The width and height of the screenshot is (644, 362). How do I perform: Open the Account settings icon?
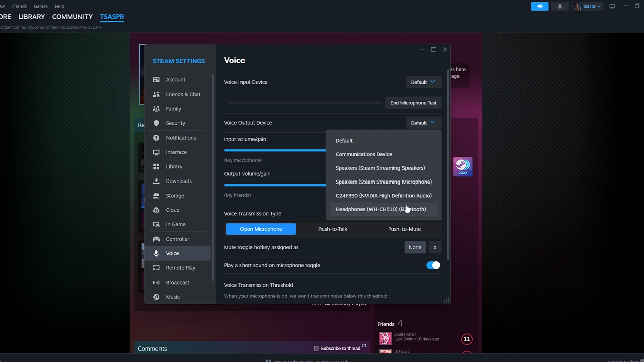tap(156, 79)
